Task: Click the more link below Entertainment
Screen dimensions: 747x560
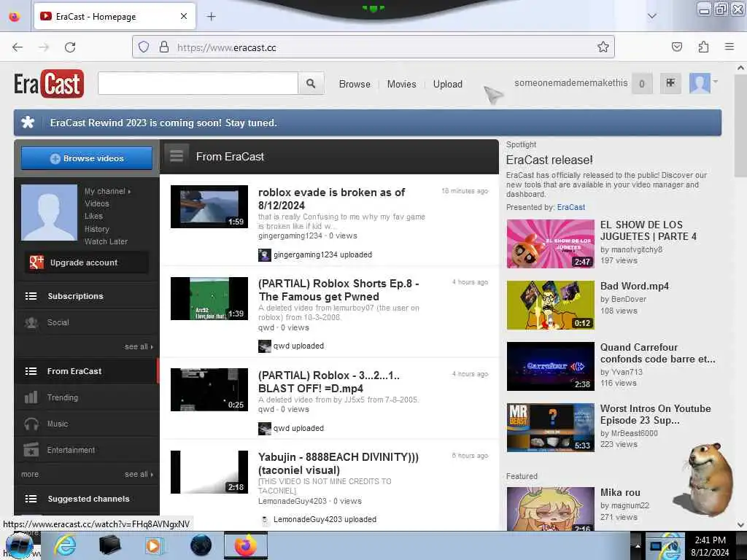Action: [30, 474]
